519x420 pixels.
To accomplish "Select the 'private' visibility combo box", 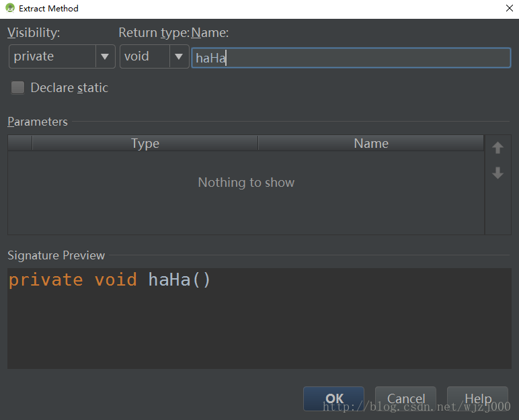I will coord(52,57).
